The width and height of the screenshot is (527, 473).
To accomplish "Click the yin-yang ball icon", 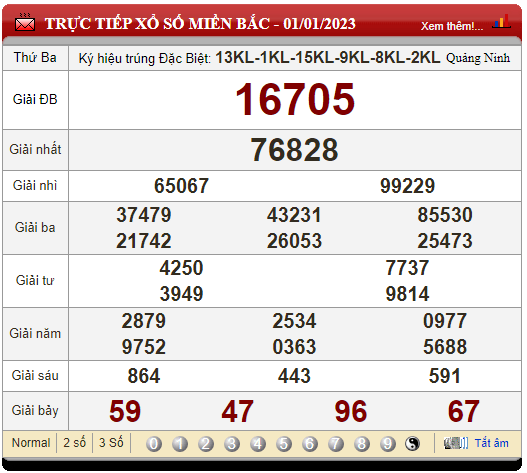I will (412, 444).
